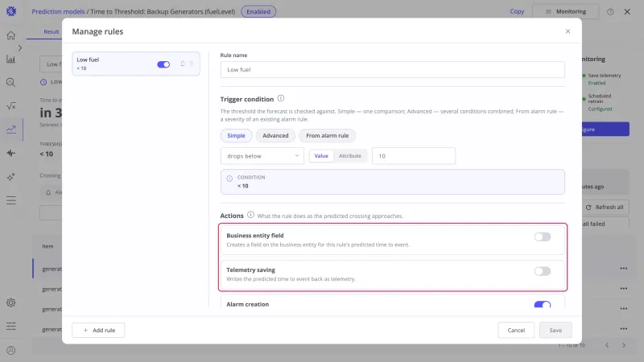
Task: Click the 'Alarm creation' label
Action: tap(248, 304)
